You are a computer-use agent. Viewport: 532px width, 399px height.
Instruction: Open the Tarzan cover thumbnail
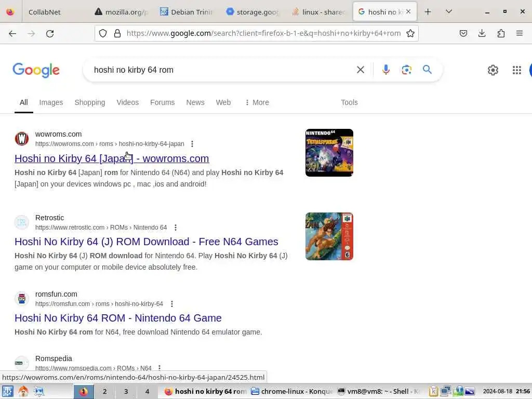tap(329, 236)
